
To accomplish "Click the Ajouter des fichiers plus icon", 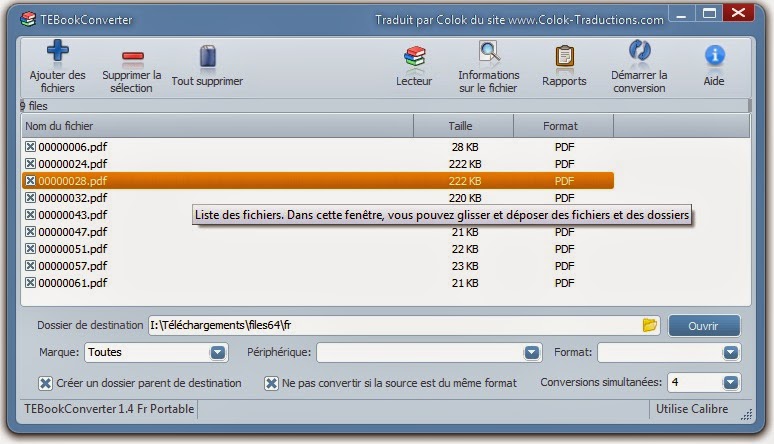I will [x=57, y=53].
